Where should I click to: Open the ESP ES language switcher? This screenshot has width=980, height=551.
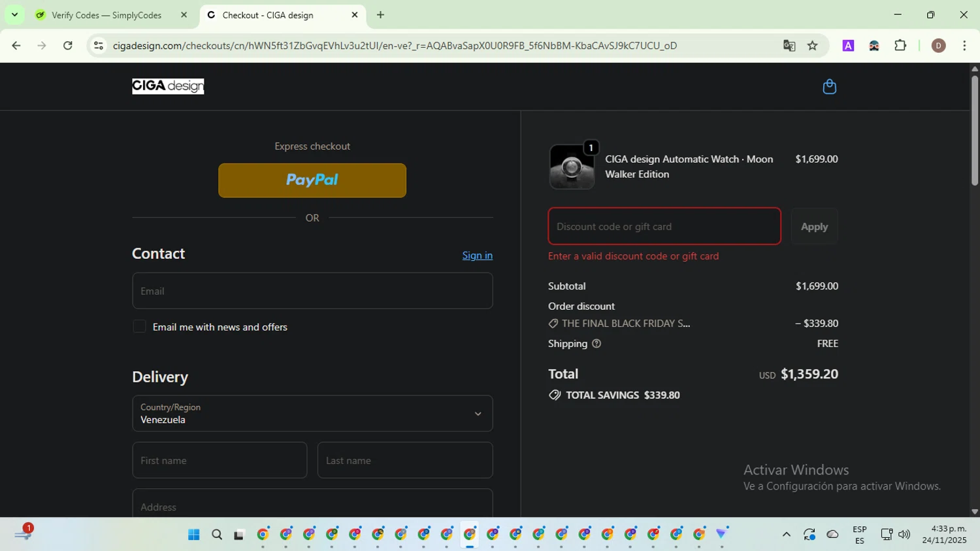click(860, 535)
